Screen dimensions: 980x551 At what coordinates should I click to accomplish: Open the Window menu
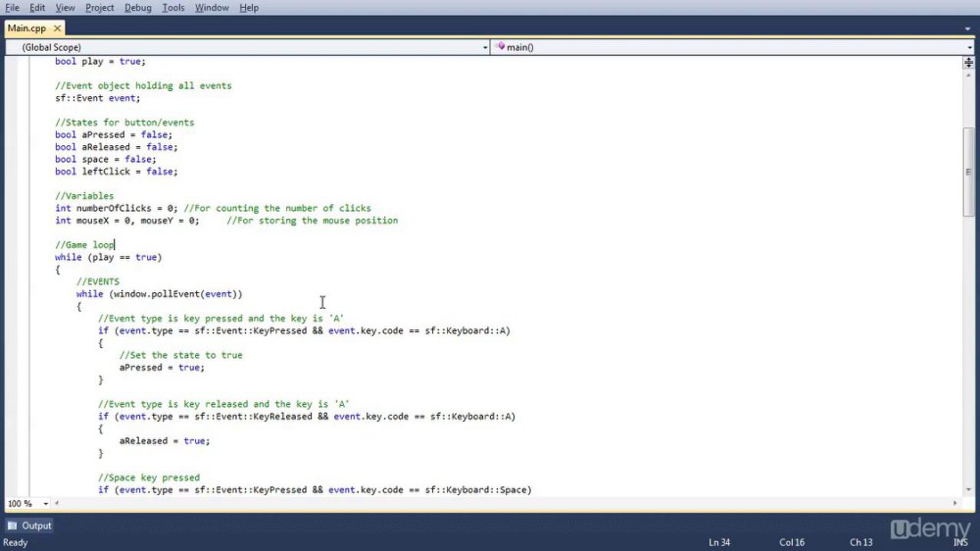[x=212, y=8]
